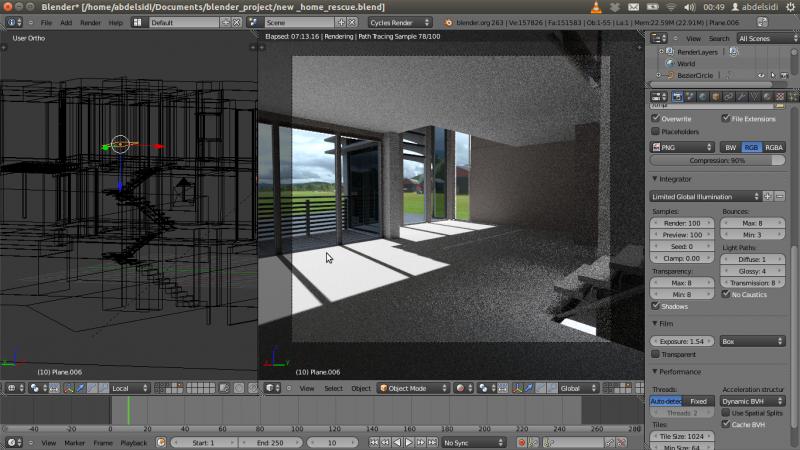Viewport: 800px width, 450px height.
Task: Open the Add menu in info header
Action: (x=66, y=22)
